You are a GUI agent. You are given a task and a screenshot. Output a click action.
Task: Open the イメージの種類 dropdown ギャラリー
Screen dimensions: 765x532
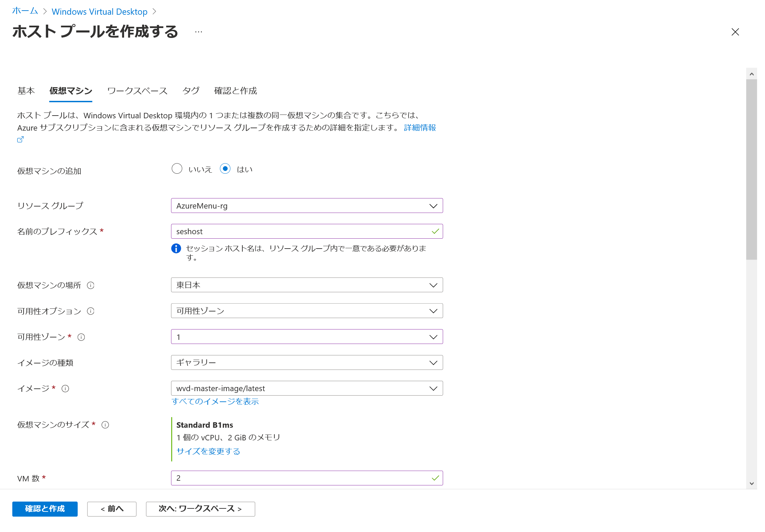coord(307,363)
